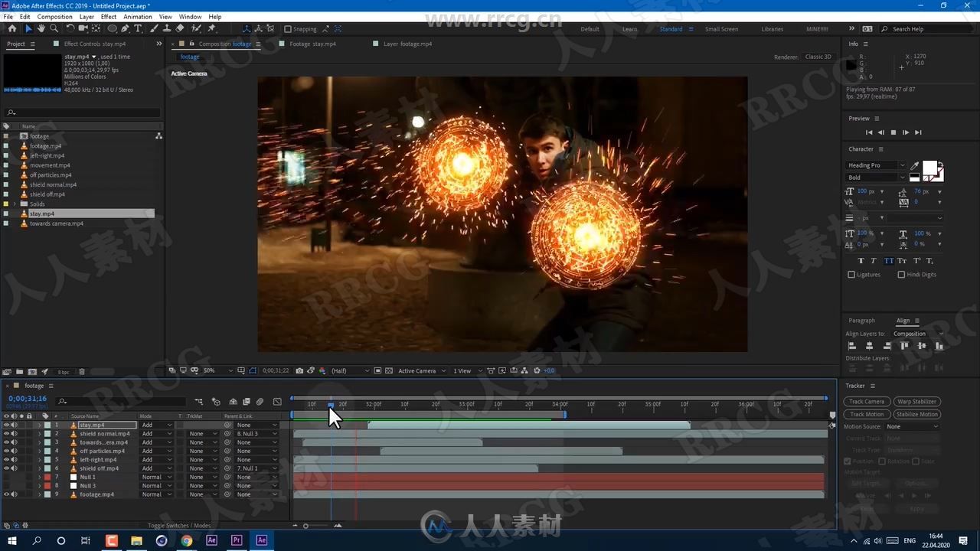
Task: Switch to the Paragraph panel tab
Action: tap(861, 321)
